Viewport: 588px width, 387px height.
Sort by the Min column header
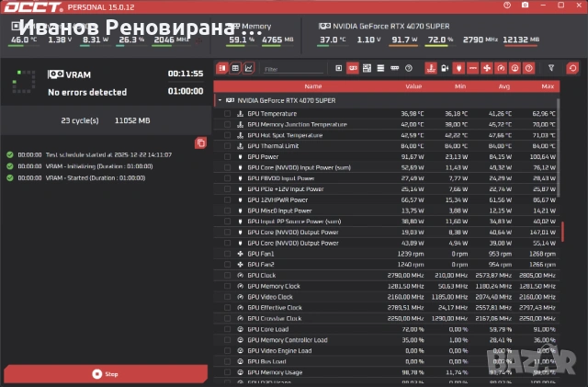[x=460, y=86]
